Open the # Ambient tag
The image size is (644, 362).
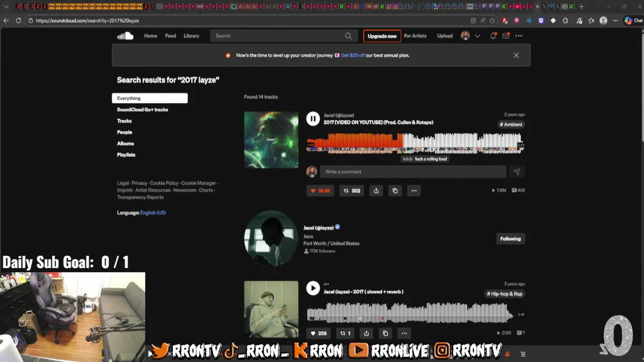click(511, 124)
